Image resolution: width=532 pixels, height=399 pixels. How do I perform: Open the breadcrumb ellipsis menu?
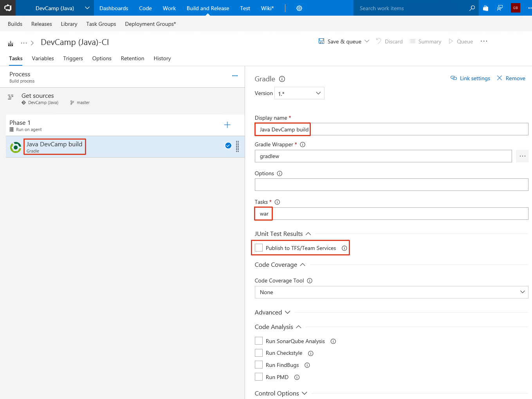[24, 43]
